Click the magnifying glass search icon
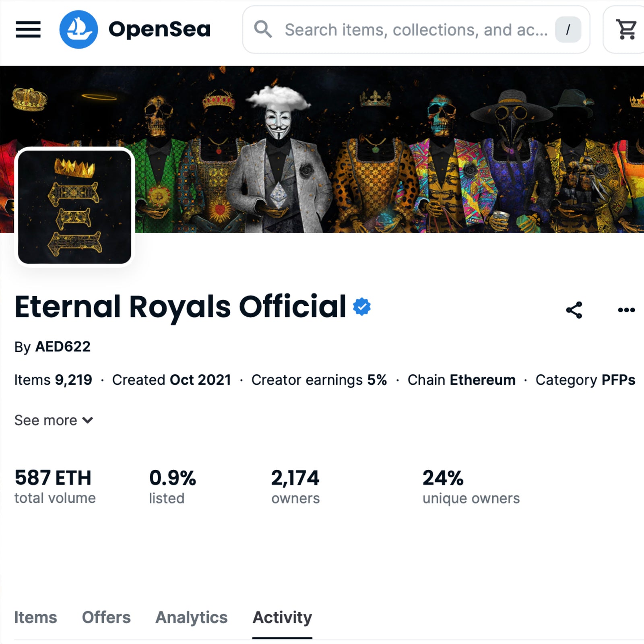 (x=263, y=29)
